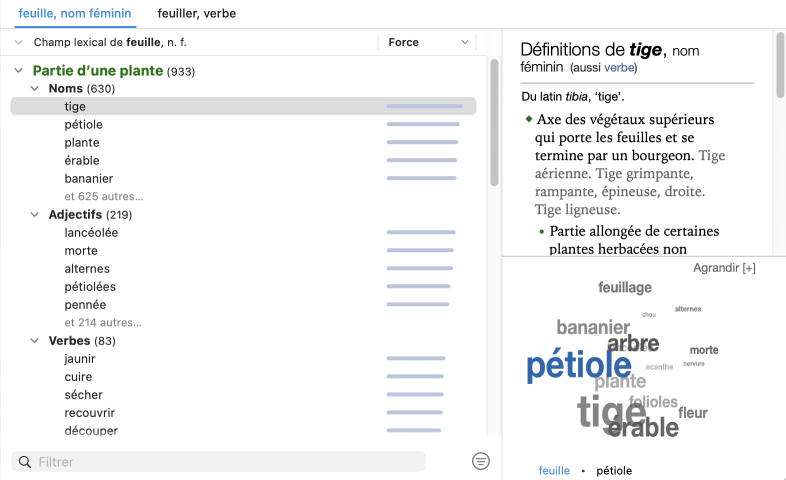The image size is (786, 480).
Task: Show the 625 other nouns
Action: tap(103, 197)
